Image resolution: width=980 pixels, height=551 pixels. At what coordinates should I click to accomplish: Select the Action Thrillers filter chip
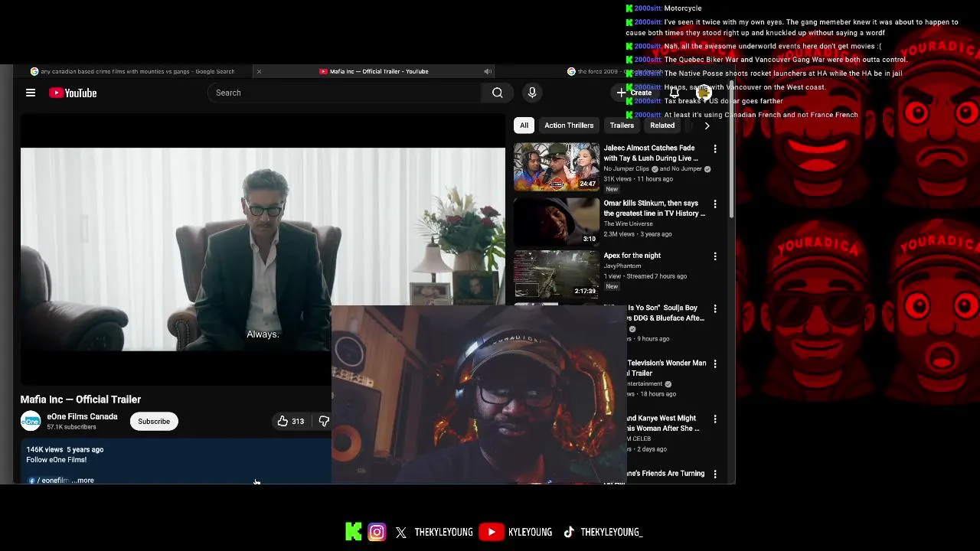click(x=569, y=126)
